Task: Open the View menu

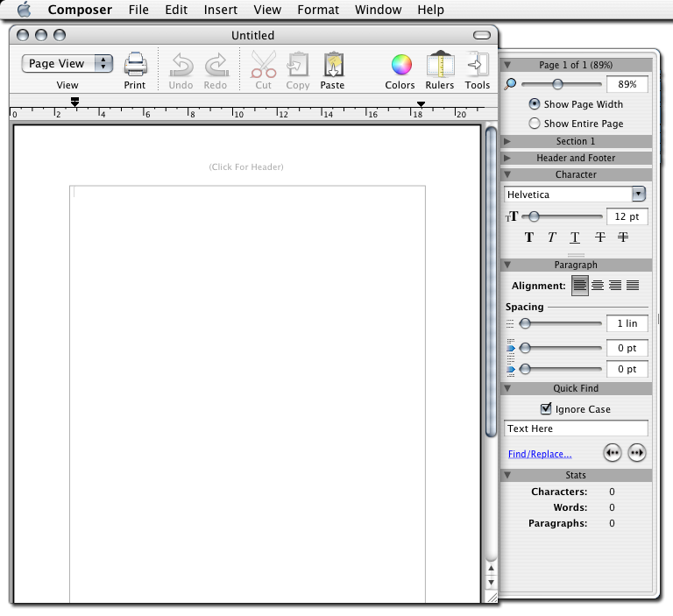Action: click(x=267, y=10)
